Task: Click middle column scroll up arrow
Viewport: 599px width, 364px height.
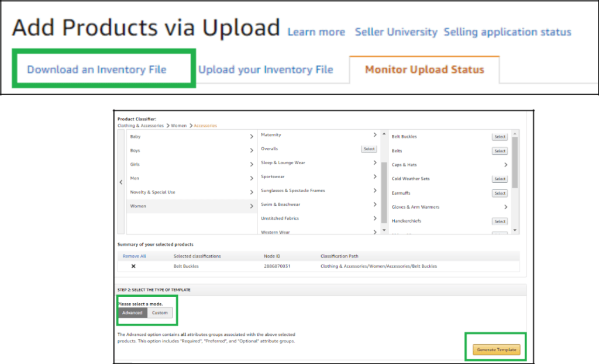Action: tap(384, 134)
